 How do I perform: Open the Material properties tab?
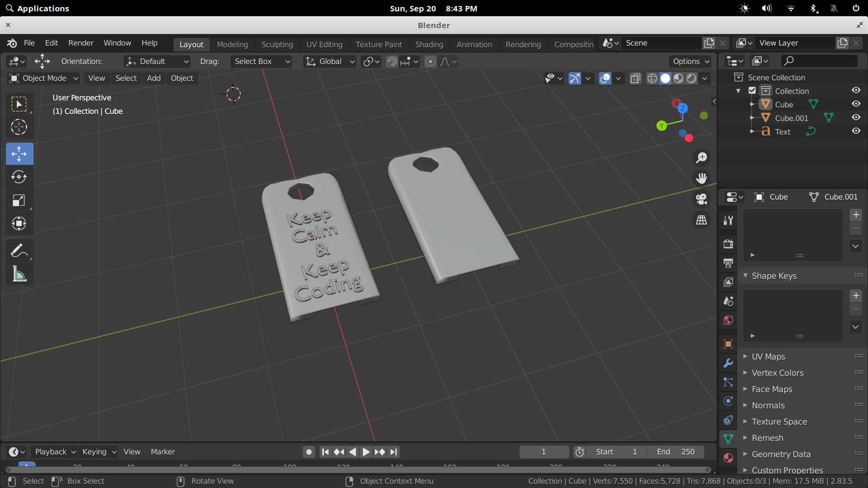[728, 458]
